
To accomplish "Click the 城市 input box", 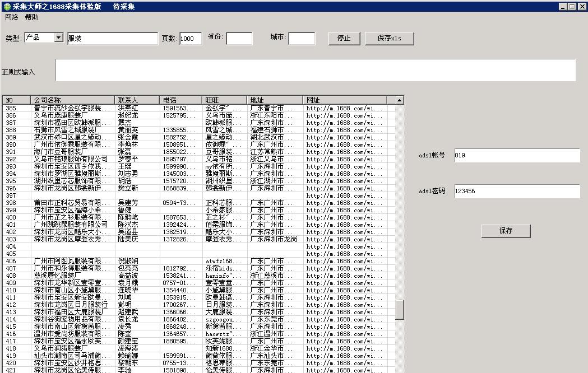I will point(302,39).
